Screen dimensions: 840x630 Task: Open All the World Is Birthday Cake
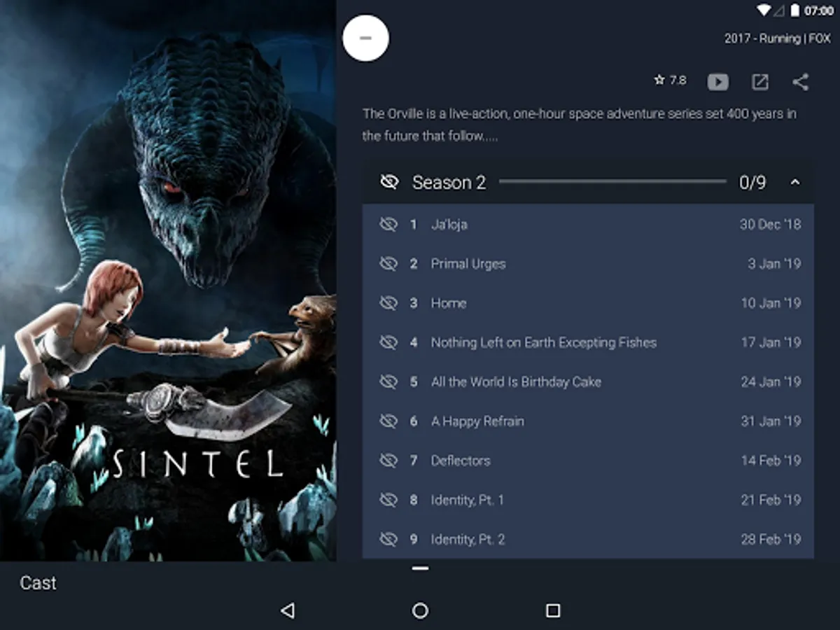pyautogui.click(x=516, y=381)
